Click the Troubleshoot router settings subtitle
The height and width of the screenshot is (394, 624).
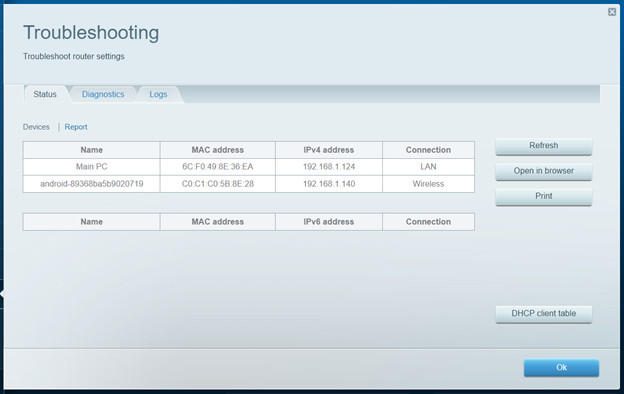coord(74,57)
